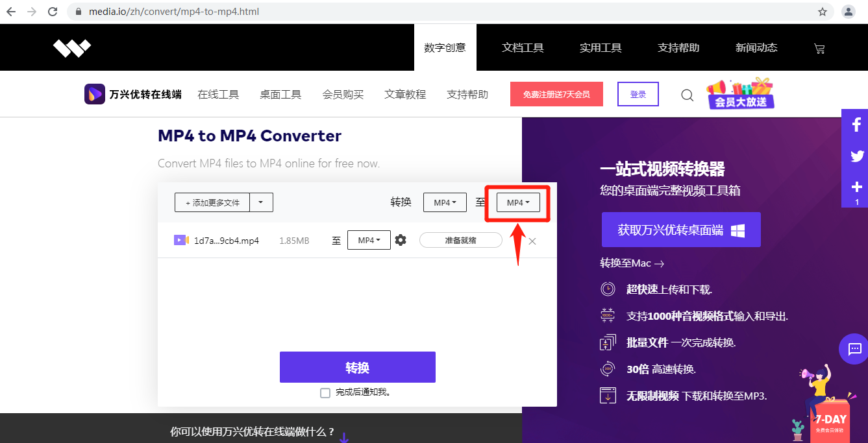
Task: Open the source MP4 dropdown beside 转换
Action: click(445, 202)
